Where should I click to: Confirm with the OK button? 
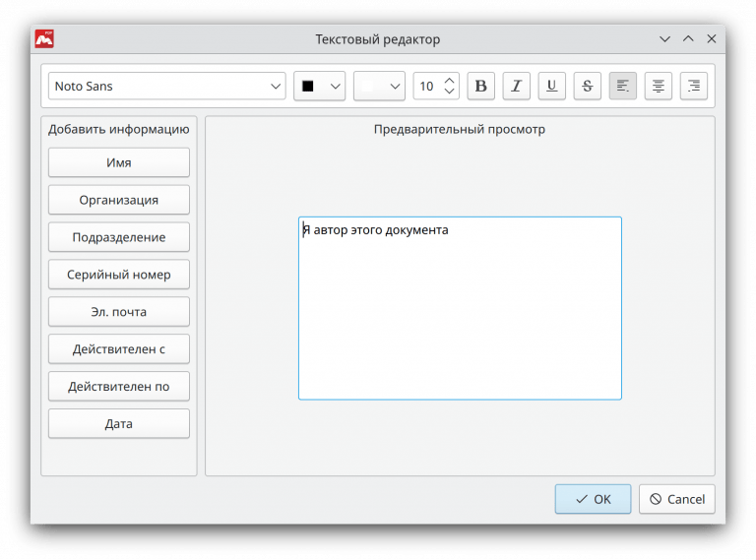click(x=593, y=499)
